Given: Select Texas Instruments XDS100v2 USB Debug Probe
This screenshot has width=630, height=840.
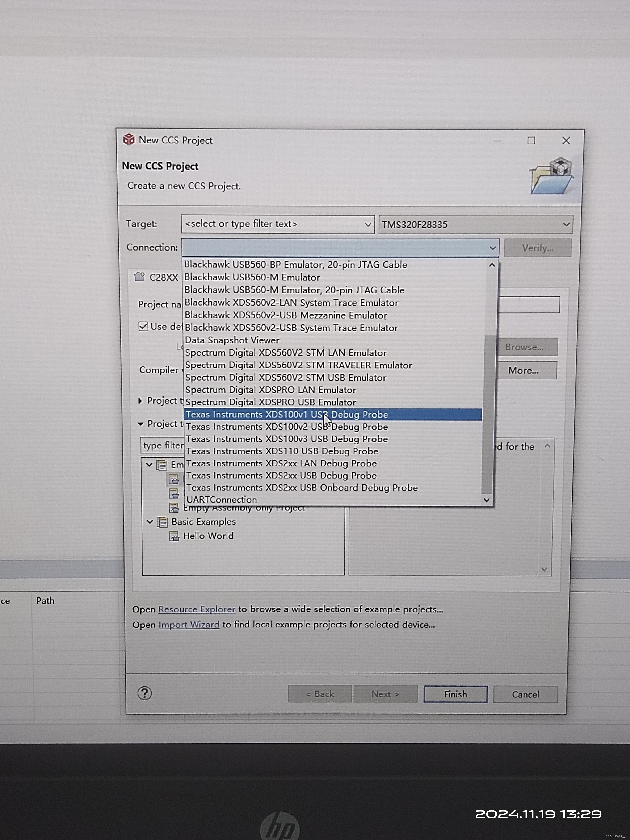Looking at the screenshot, I should (x=287, y=427).
